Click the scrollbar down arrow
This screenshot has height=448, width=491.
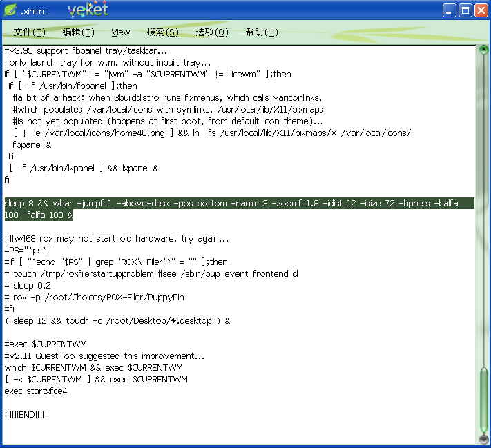(484, 439)
